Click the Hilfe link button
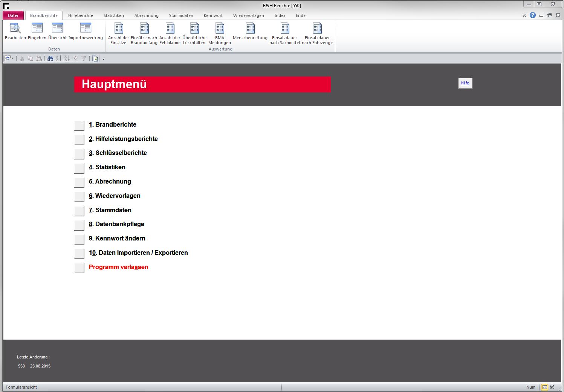The height and width of the screenshot is (392, 564). coord(465,83)
